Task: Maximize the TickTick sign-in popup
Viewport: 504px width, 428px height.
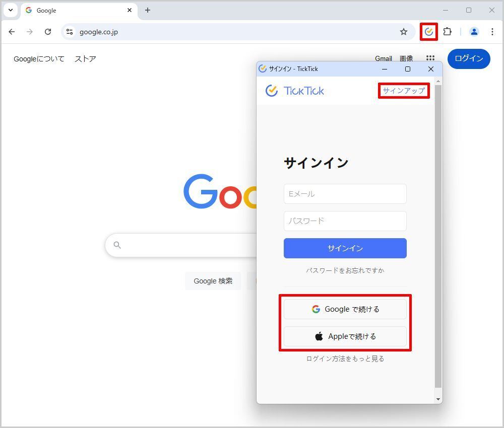Action: coord(408,69)
